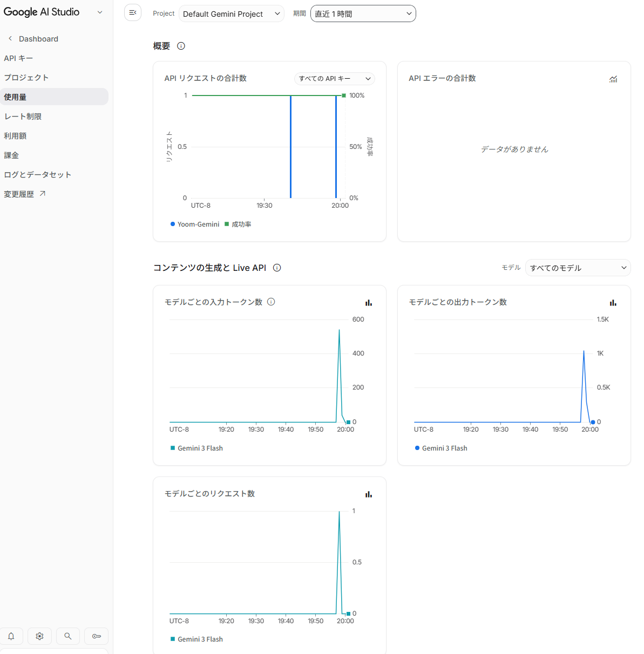
Task: Click the モデル label beside model dropdown
Action: click(x=511, y=268)
